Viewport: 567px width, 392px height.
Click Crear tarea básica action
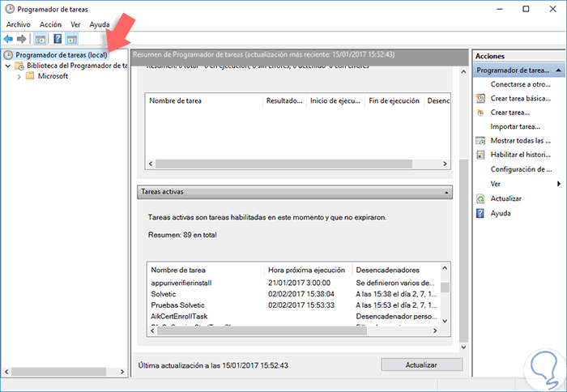tap(520, 98)
